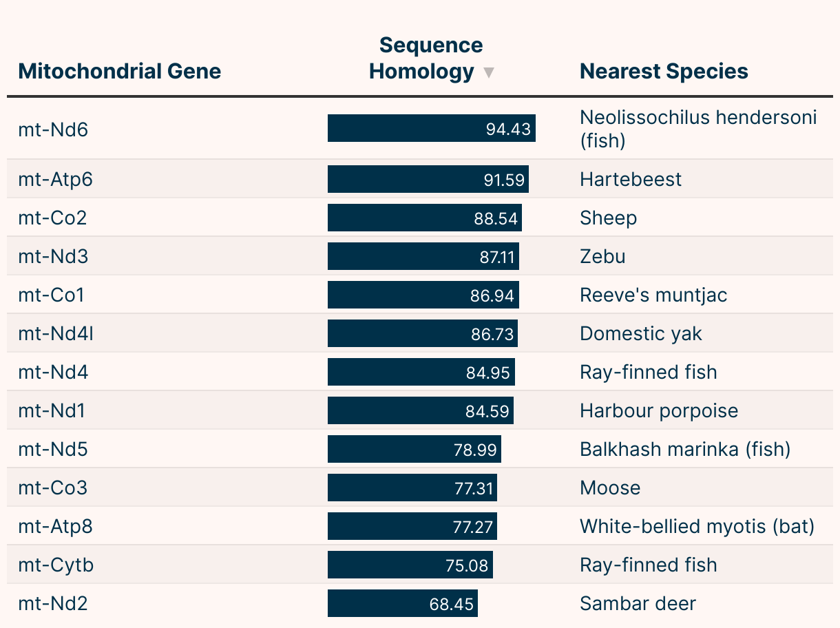Click the 94.43 homology bar
840x628 pixels.
click(431, 129)
